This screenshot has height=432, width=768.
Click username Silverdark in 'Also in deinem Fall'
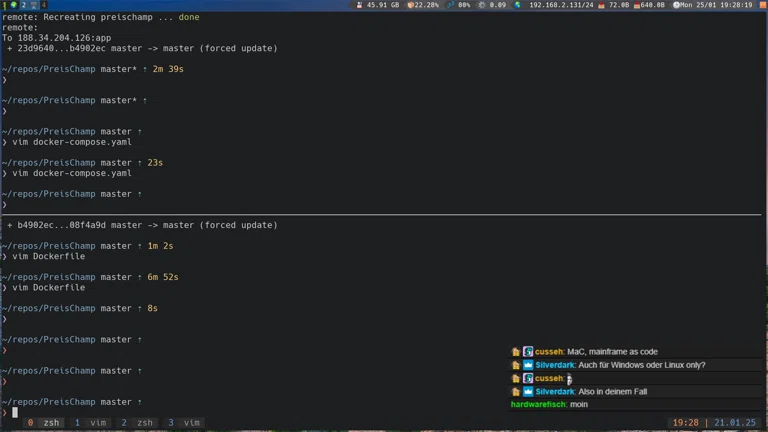coord(554,392)
